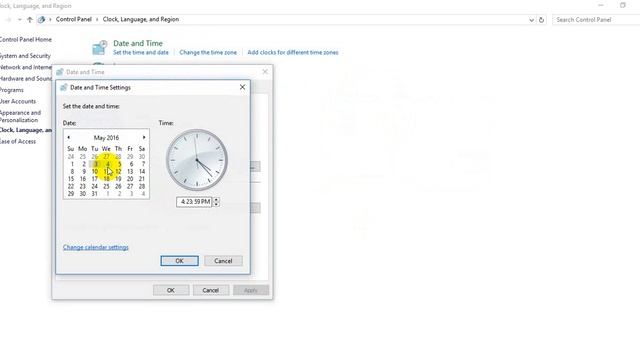The image size is (640, 360).
Task: Select May 6 in the calendar
Action: tap(131, 164)
